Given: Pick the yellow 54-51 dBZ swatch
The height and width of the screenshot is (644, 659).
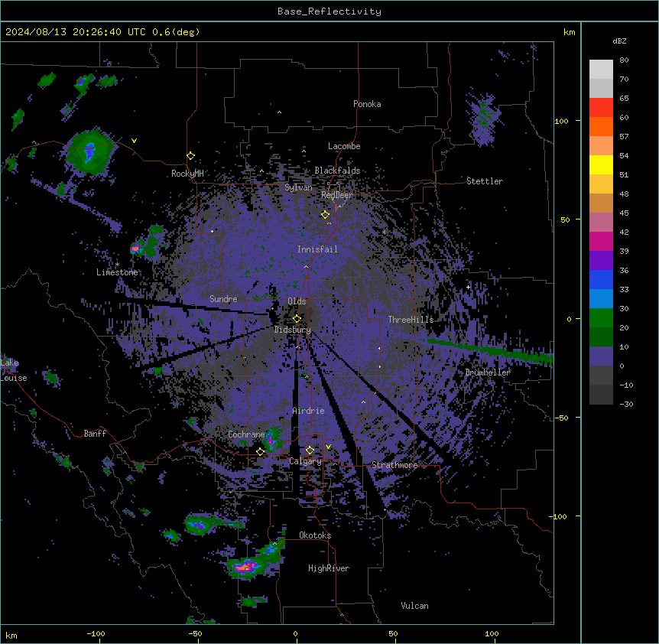Looking at the screenshot, I should 601,164.
